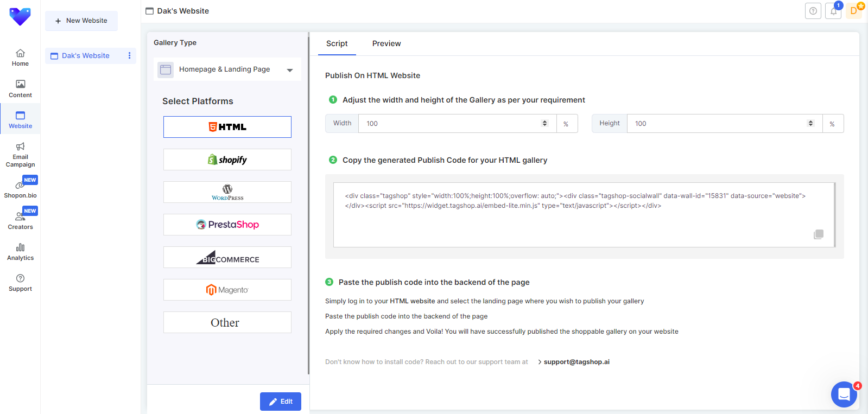868x414 pixels.
Task: Open the chat support widget
Action: click(844, 394)
